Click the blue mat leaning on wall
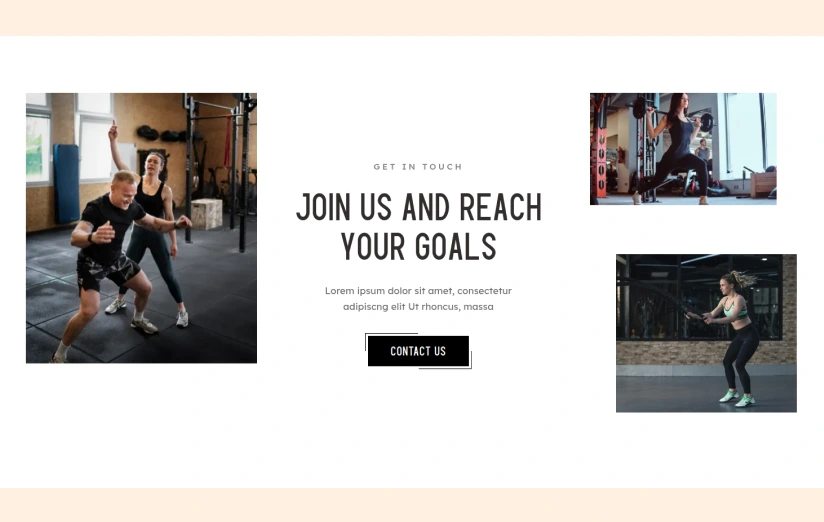The image size is (824, 522). 66,183
